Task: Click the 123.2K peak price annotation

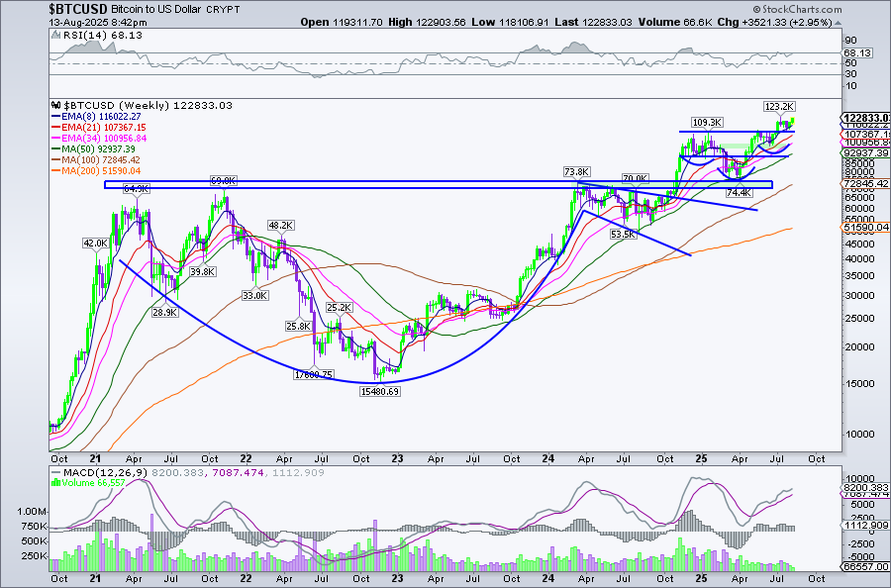Action: (778, 106)
